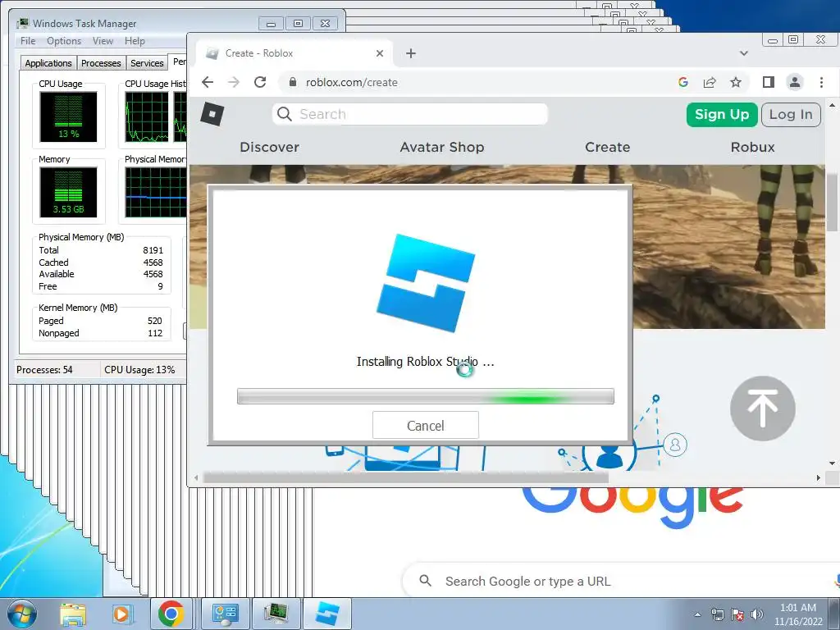Click the Roblox Studio installer on the taskbar
Image resolution: width=840 pixels, height=630 pixels.
(x=328, y=614)
